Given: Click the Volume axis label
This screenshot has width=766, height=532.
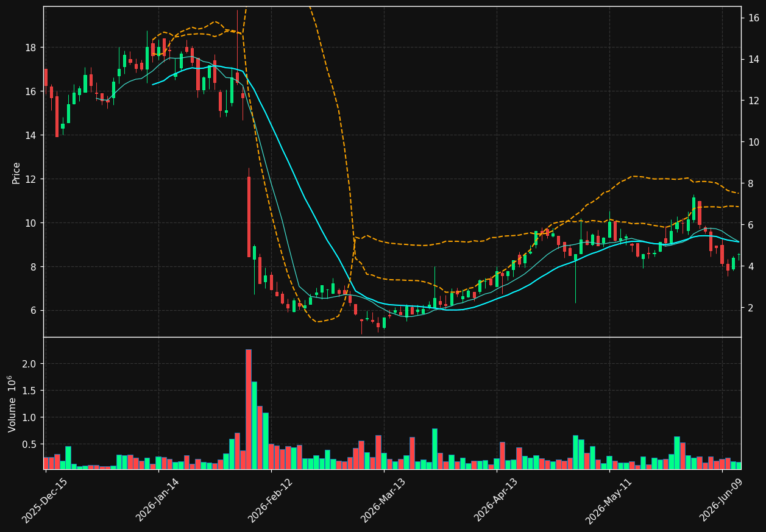Looking at the screenshot, I should [13, 404].
